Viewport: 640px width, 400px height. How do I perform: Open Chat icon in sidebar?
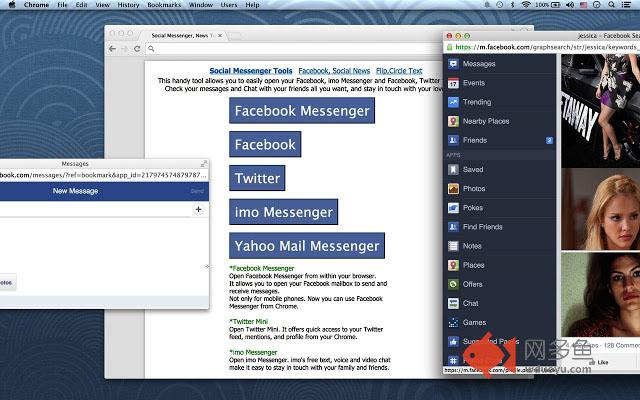(x=453, y=303)
